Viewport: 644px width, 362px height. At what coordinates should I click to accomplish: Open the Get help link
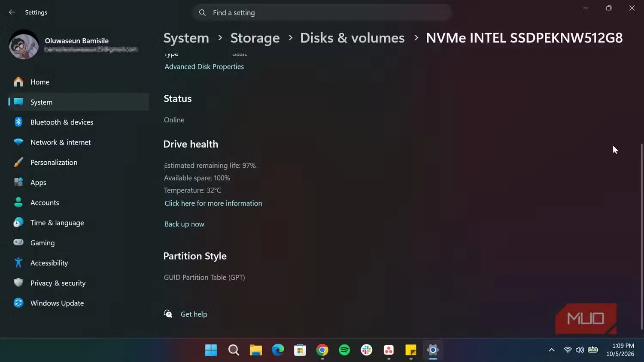pyautogui.click(x=194, y=314)
